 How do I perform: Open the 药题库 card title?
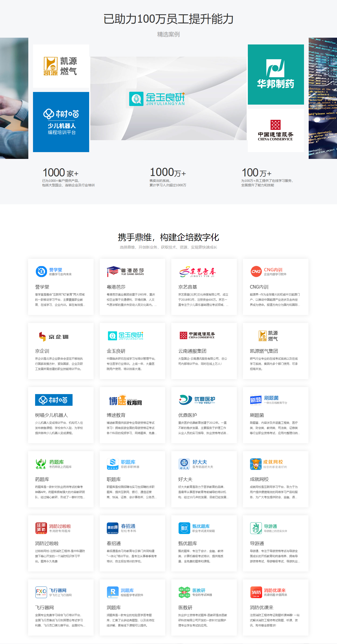coord(42,479)
